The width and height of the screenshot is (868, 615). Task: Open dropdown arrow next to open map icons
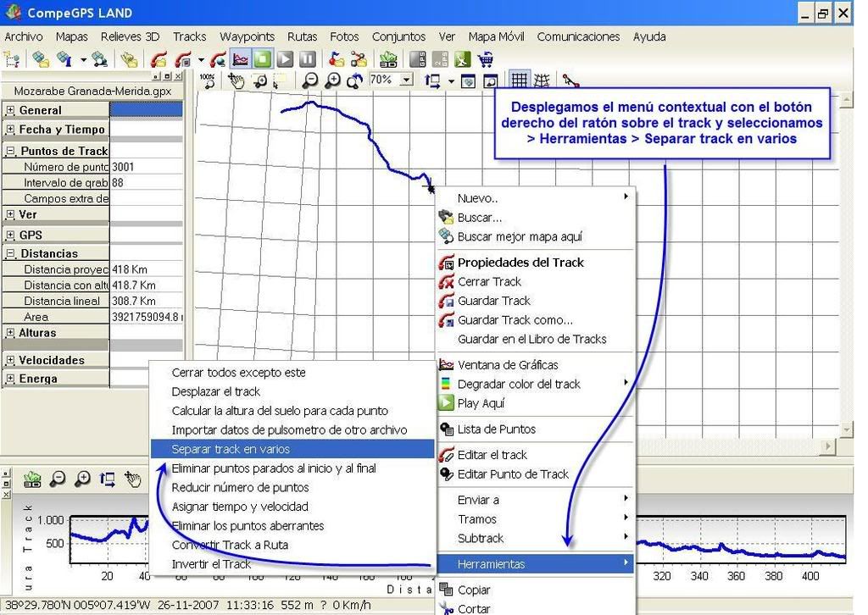pos(83,59)
